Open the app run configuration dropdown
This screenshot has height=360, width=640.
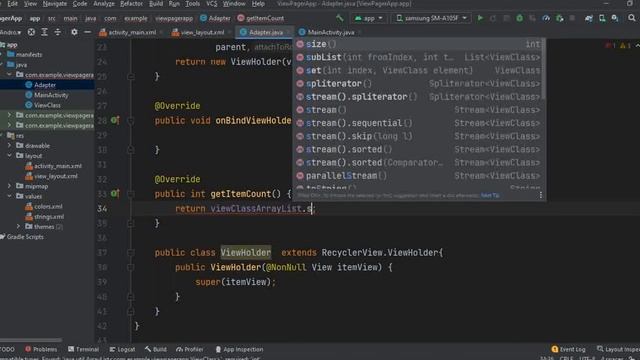369,18
